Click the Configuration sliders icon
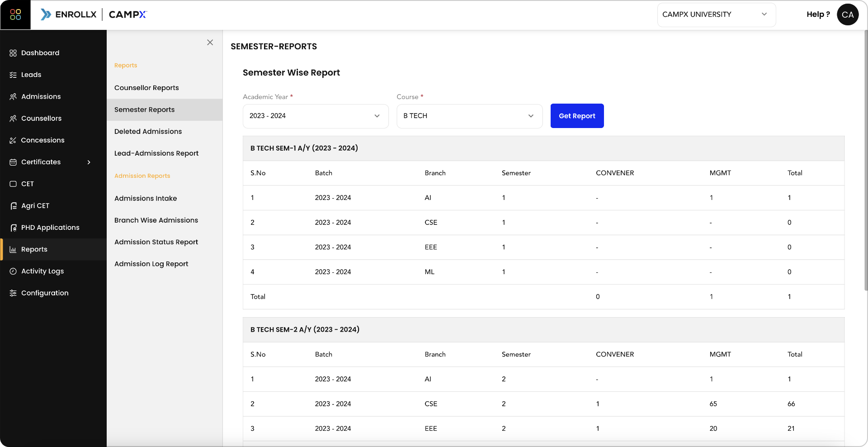868x447 pixels. 13,293
